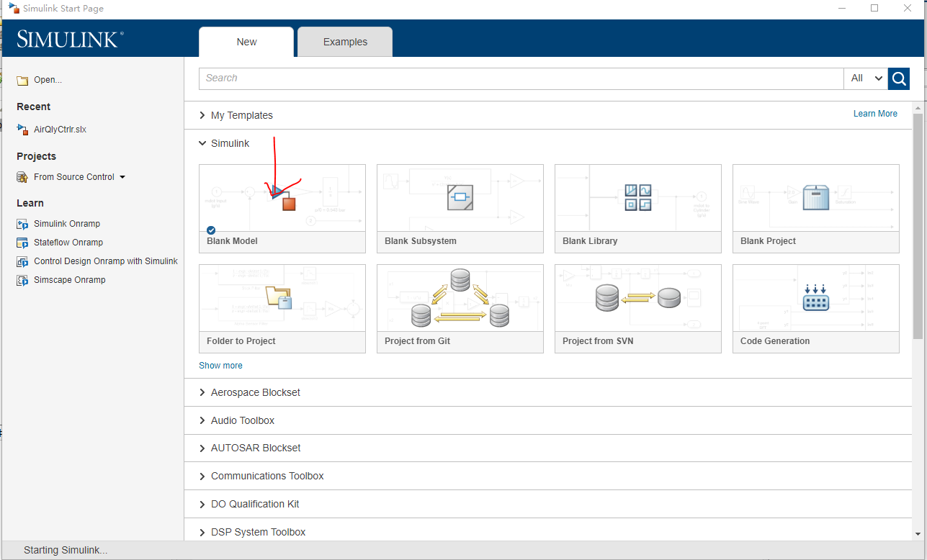Click the Simscape Onramp icon
The image size is (927, 560).
(x=22, y=280)
